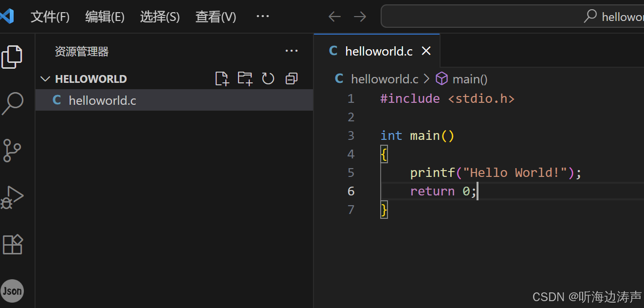Click the int main() code line
This screenshot has height=308, width=644.
click(x=417, y=135)
